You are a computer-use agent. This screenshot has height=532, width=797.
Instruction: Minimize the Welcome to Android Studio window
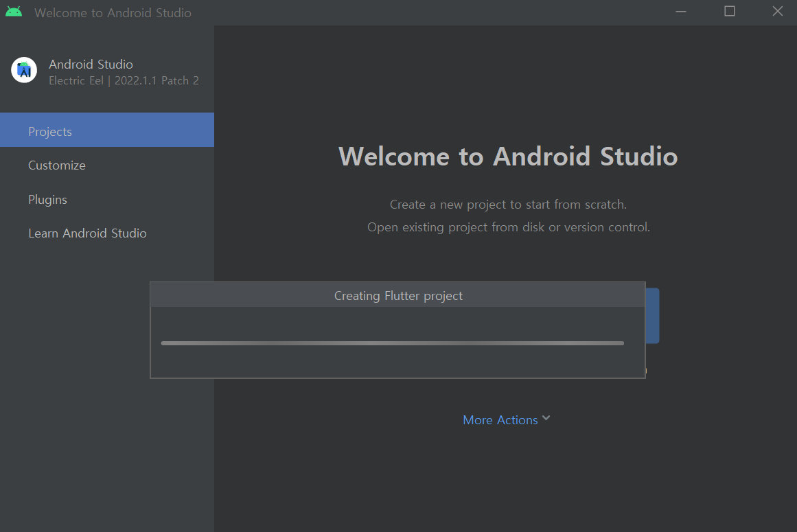(680, 12)
